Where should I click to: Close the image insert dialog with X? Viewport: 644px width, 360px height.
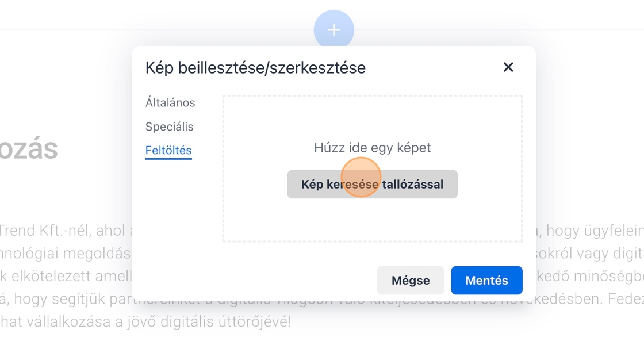click(508, 67)
